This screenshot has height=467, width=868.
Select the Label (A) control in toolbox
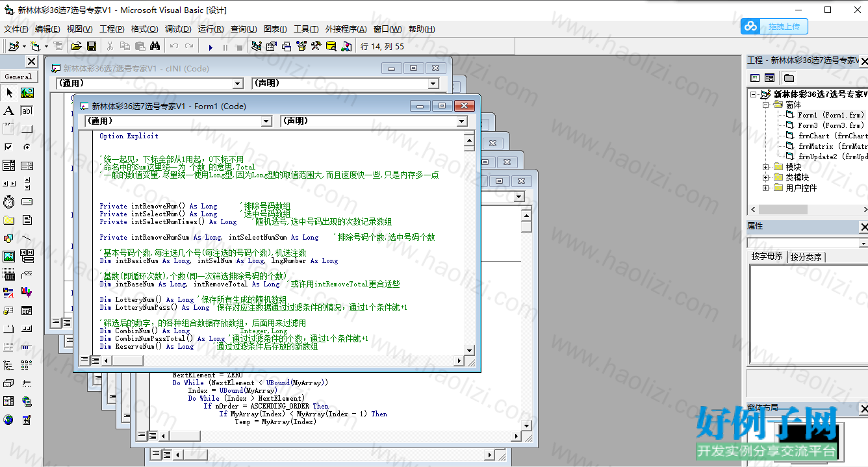tap(9, 111)
